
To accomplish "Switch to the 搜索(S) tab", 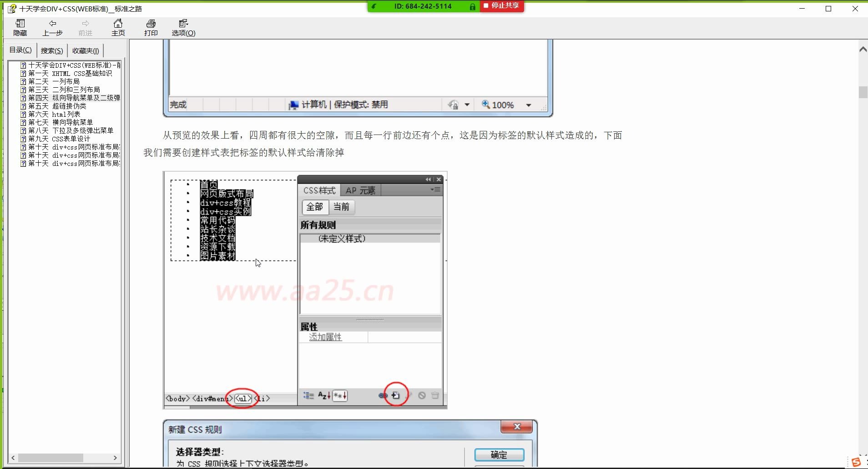I will [x=51, y=50].
